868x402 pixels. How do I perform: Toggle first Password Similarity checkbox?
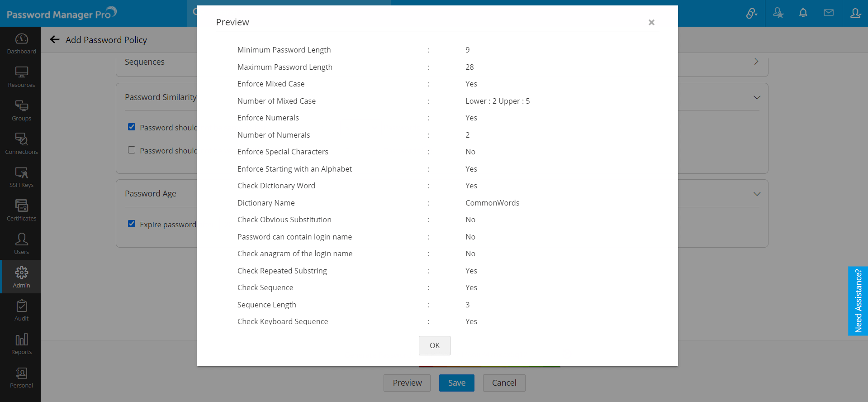tap(132, 127)
